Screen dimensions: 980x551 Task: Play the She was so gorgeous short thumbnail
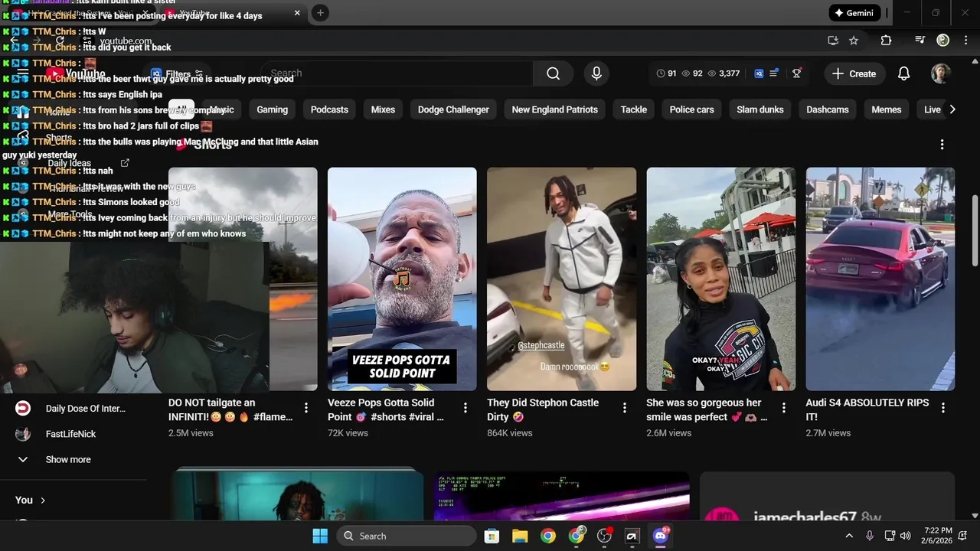click(720, 279)
